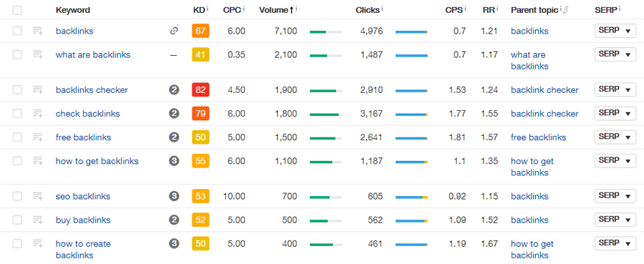The image size is (644, 264).
Task: Add 'backlinks' keyword to list icon
Action: [38, 31]
